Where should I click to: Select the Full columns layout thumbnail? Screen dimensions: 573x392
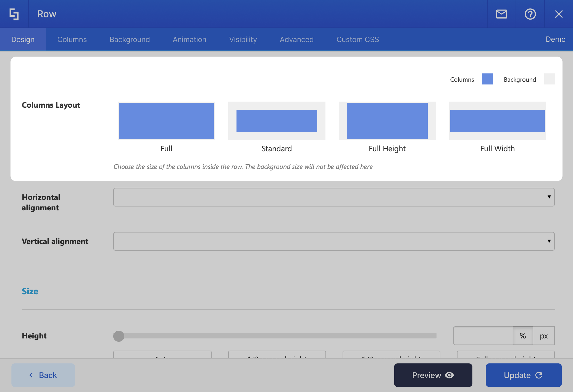[x=166, y=121]
